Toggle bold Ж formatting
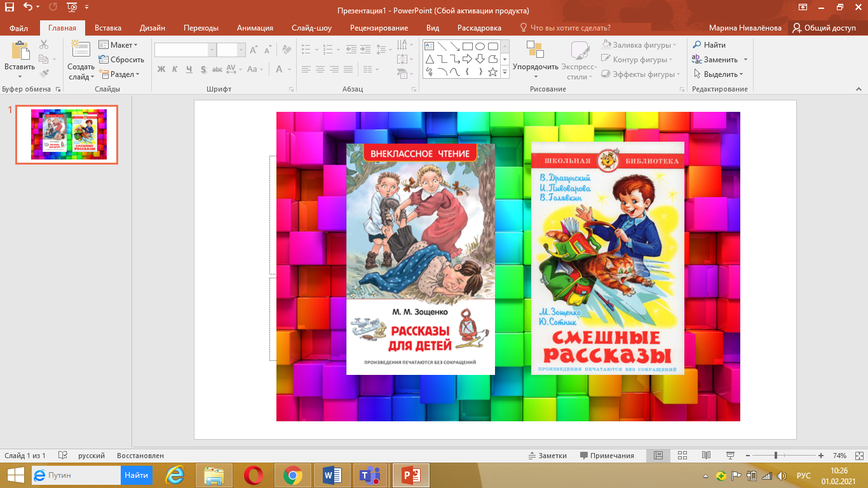The image size is (868, 488). tap(161, 69)
